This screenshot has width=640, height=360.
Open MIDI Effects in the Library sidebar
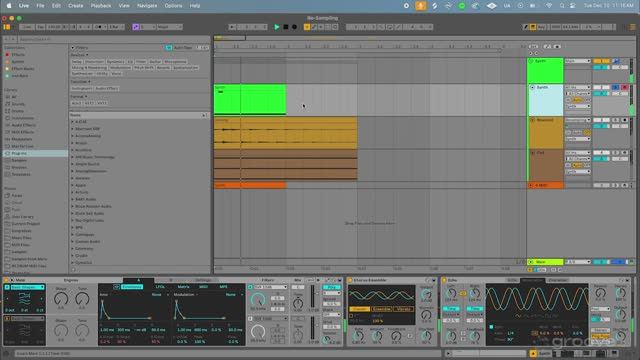[x=22, y=132]
